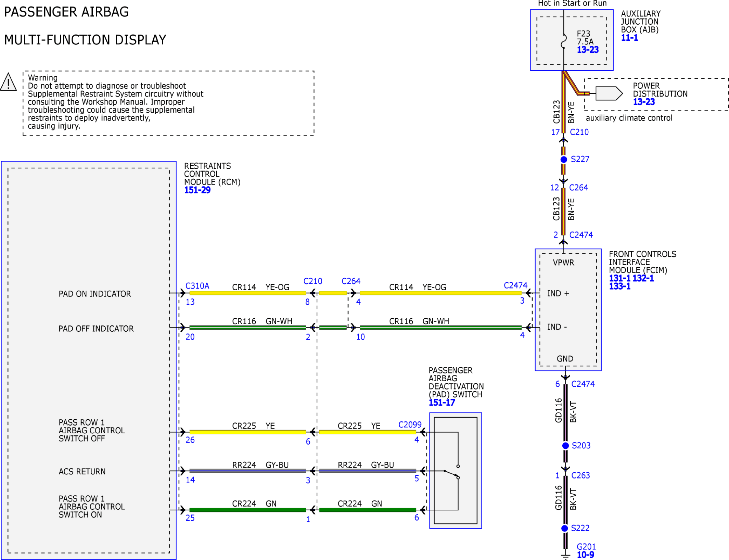Select the PASSENGER AIRBAG title
The width and height of the screenshot is (729, 560).
tap(66, 12)
